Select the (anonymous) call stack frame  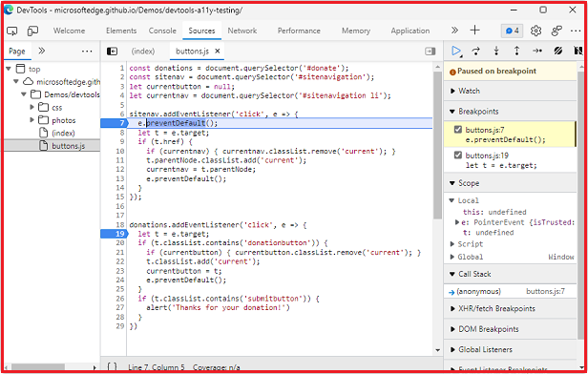(478, 291)
